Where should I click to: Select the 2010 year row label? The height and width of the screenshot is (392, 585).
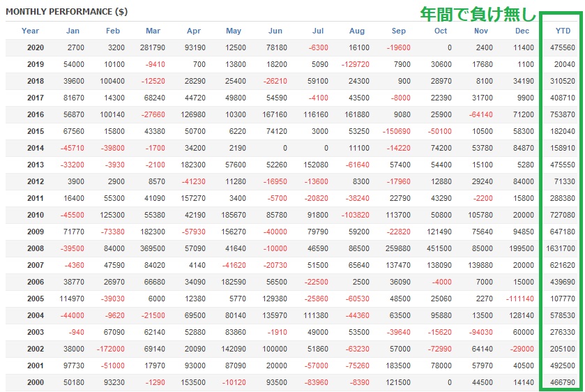(x=36, y=215)
